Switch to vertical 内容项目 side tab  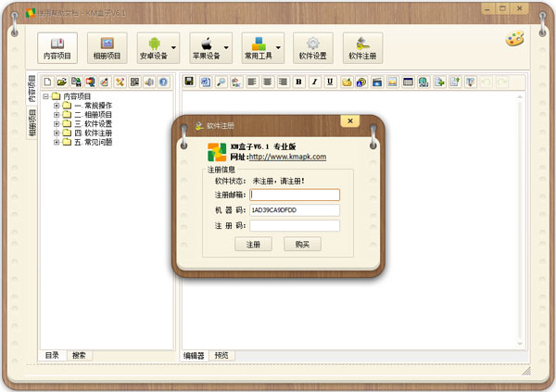coord(32,89)
